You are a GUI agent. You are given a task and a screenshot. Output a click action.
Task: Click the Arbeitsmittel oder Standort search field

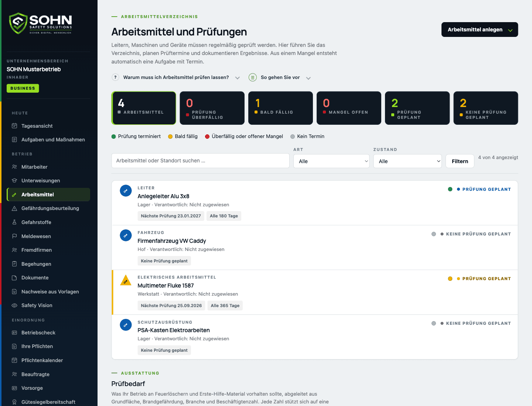click(x=200, y=161)
